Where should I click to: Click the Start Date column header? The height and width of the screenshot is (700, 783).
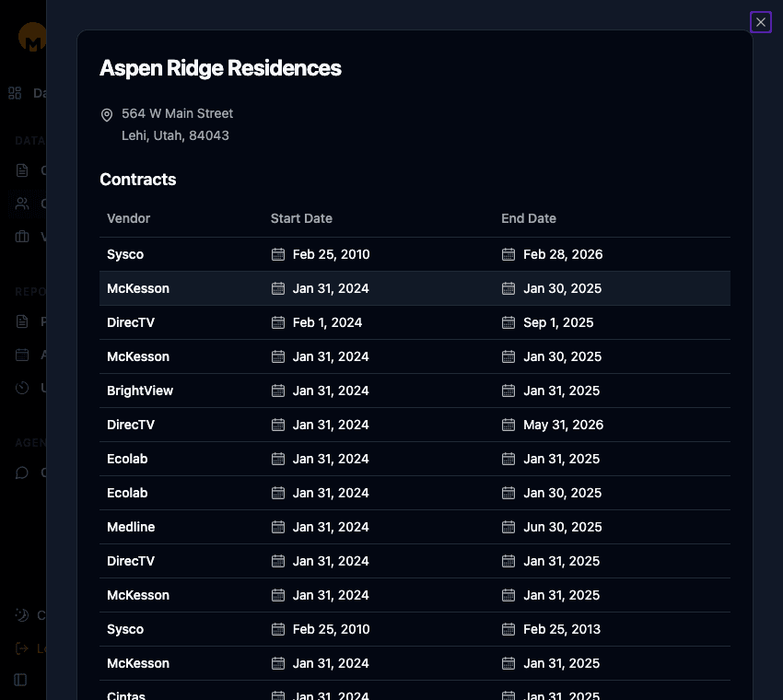point(301,218)
